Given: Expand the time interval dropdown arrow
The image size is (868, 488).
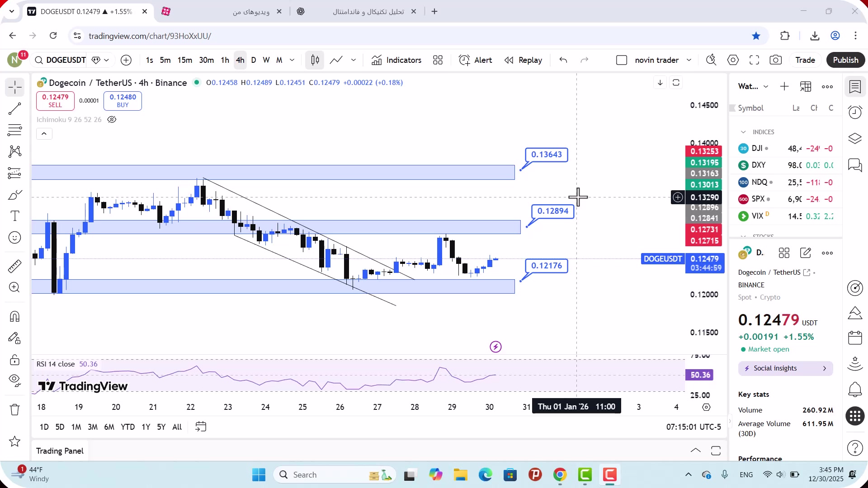Looking at the screenshot, I should pyautogui.click(x=292, y=60).
